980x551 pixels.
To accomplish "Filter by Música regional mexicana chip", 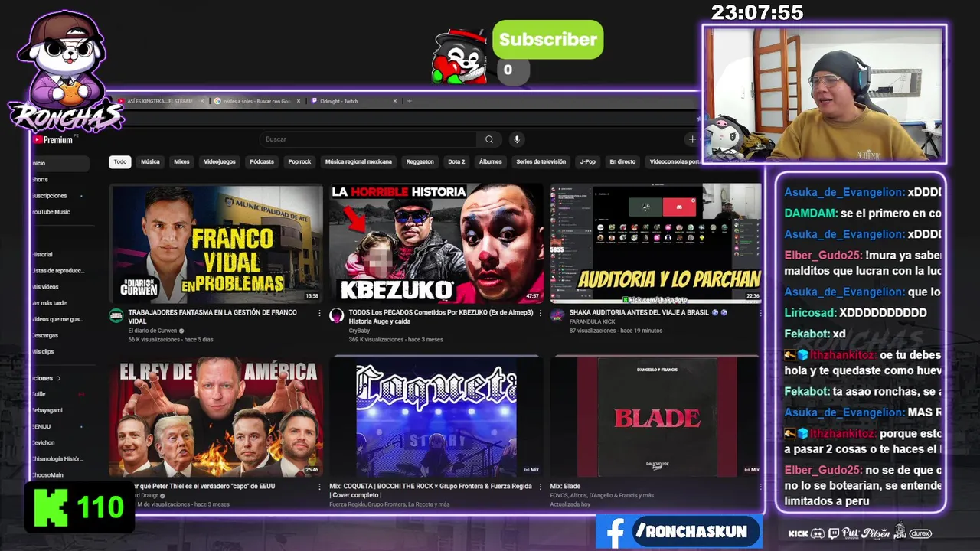I will coord(358,161).
